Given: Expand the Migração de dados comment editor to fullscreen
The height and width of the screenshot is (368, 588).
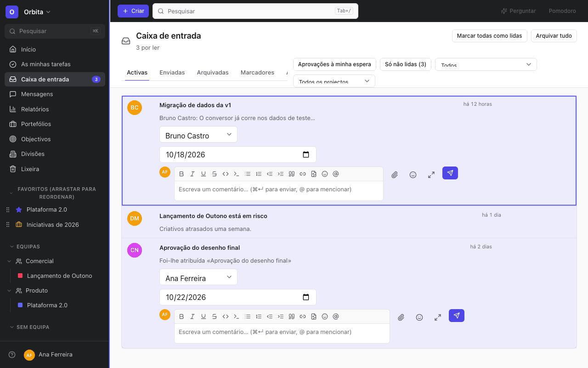Looking at the screenshot, I should point(431,175).
